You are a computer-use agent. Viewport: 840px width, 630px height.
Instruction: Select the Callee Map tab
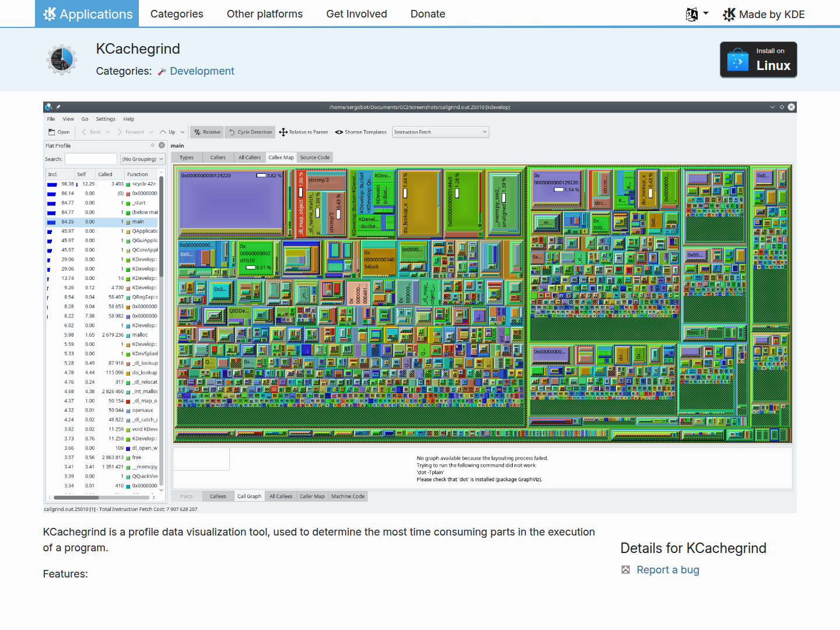click(x=281, y=157)
